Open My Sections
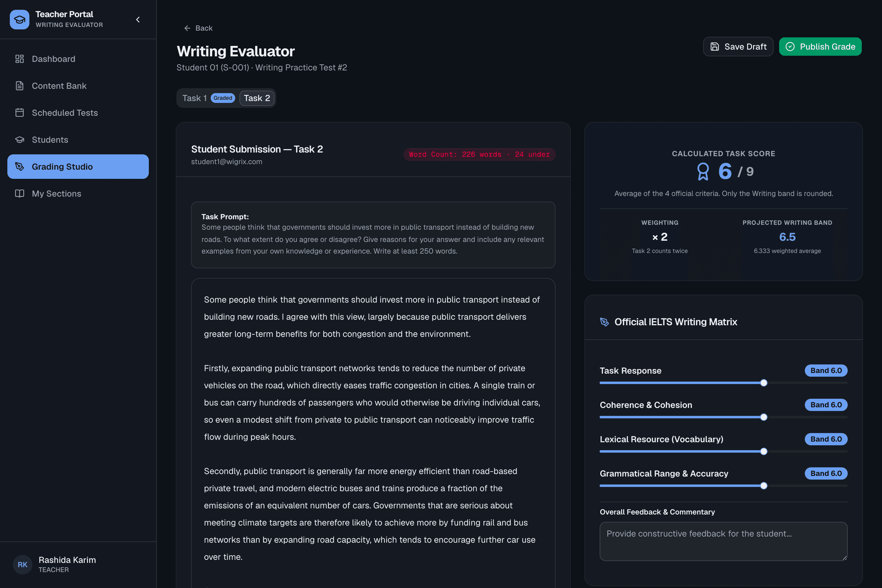The height and width of the screenshot is (588, 882). [x=78, y=194]
